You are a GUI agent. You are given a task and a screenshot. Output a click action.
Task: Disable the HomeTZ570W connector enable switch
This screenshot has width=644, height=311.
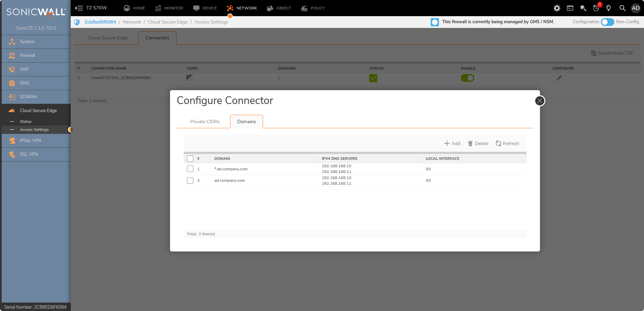coord(467,78)
